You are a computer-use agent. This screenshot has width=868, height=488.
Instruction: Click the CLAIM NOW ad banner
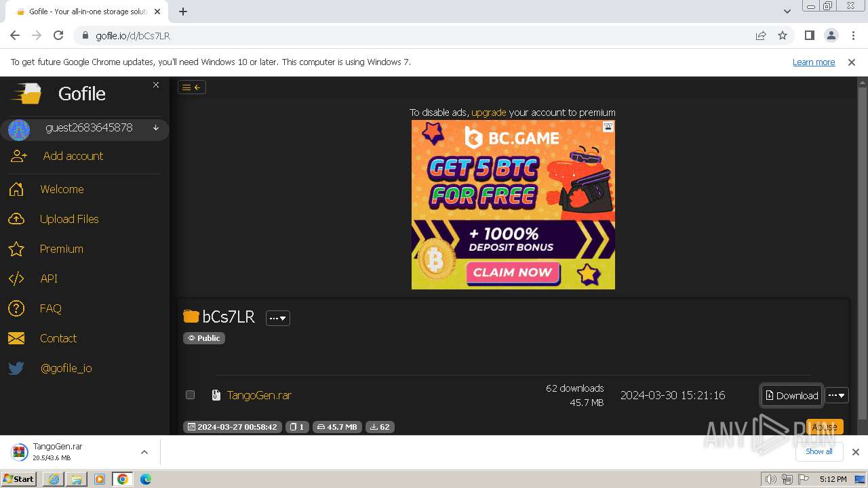pos(513,272)
